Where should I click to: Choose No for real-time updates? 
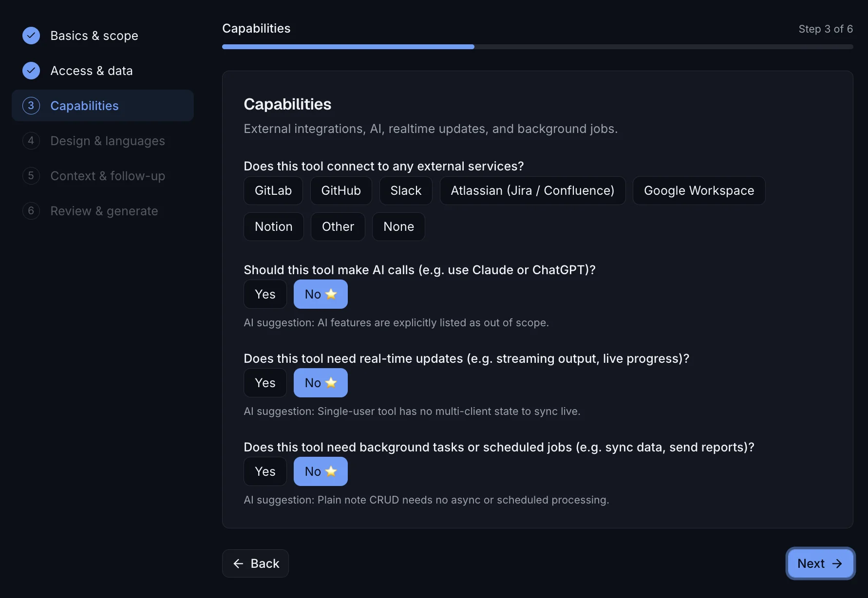click(321, 383)
